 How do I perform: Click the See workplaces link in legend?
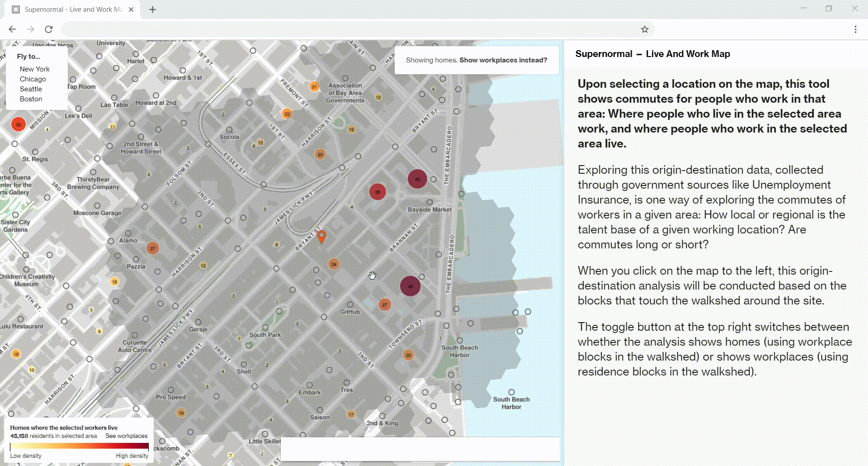[x=127, y=436]
